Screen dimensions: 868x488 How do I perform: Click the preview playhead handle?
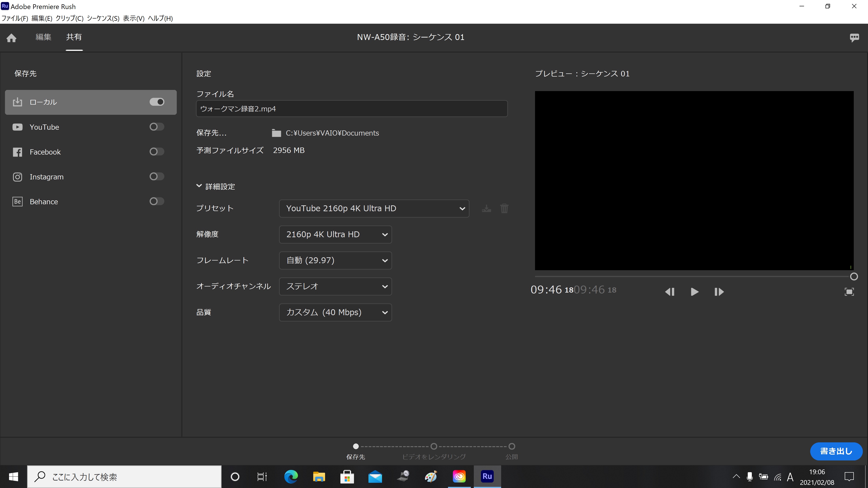pyautogui.click(x=854, y=277)
